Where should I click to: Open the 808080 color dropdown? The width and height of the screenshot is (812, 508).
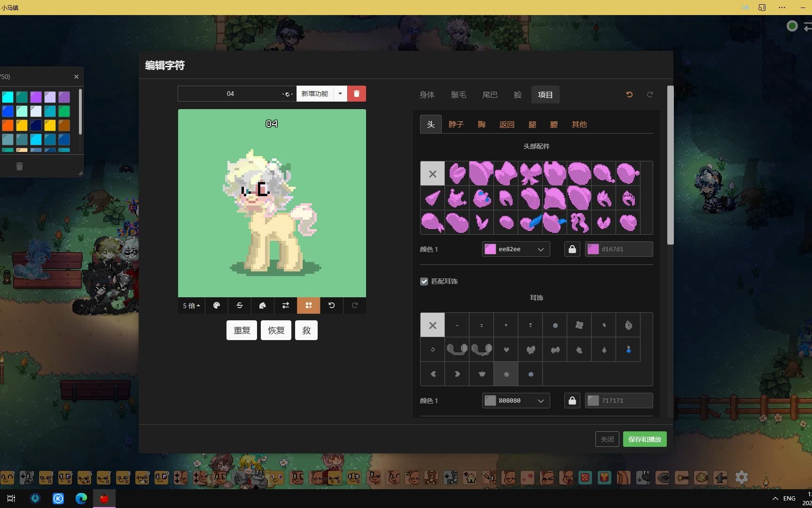(x=516, y=401)
